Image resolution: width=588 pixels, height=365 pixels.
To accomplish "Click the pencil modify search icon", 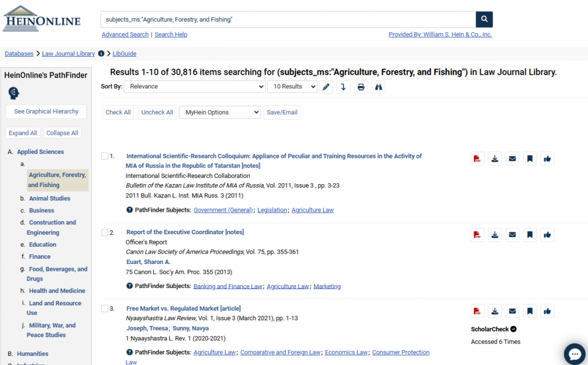I will pos(326,87).
